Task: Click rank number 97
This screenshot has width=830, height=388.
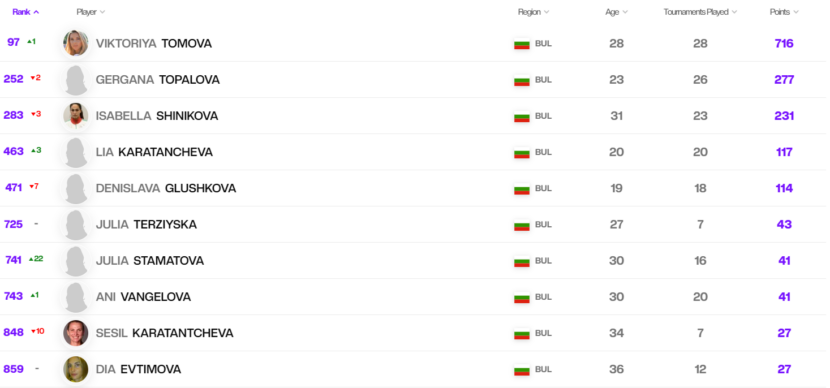Action: click(x=13, y=42)
